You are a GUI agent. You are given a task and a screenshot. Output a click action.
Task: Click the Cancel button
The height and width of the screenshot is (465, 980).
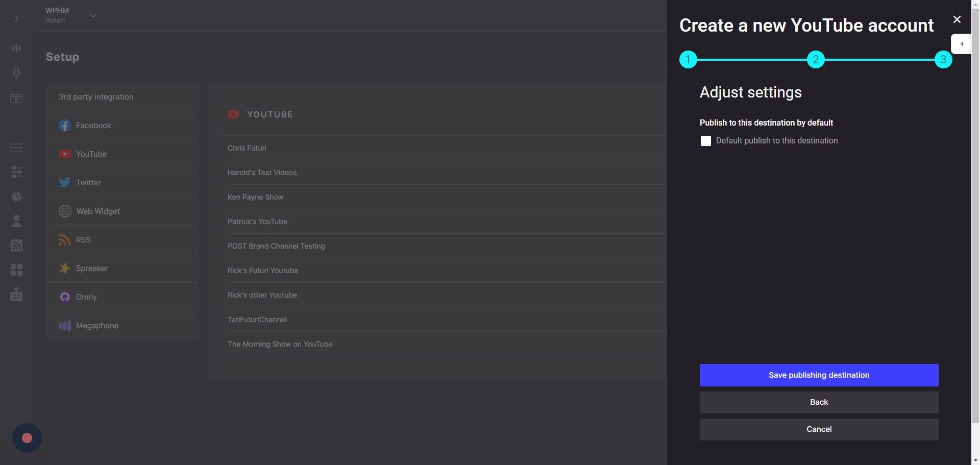819,429
